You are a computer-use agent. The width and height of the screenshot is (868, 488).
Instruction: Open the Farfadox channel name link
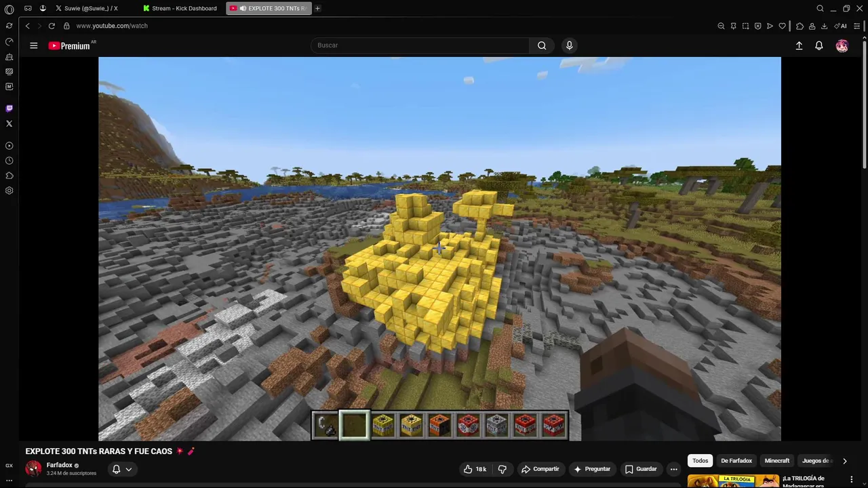[x=60, y=465]
